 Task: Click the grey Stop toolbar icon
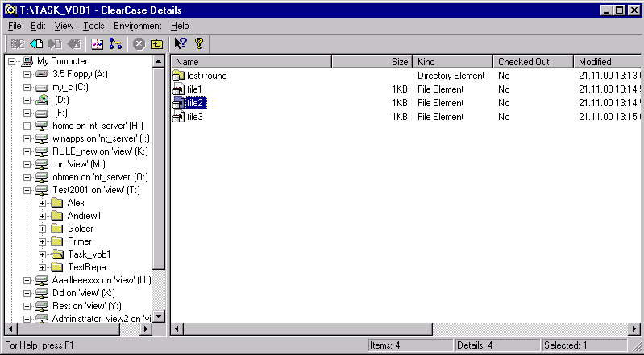click(139, 44)
